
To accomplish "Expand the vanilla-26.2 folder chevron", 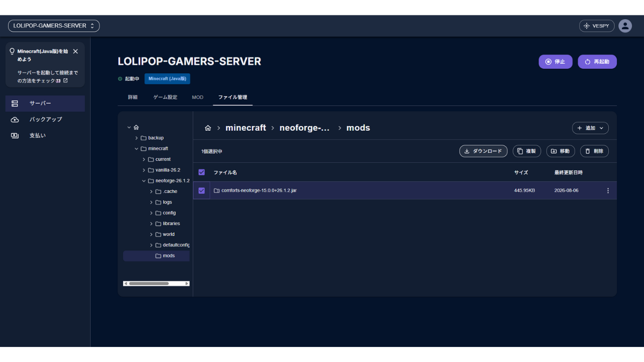I will (x=144, y=170).
